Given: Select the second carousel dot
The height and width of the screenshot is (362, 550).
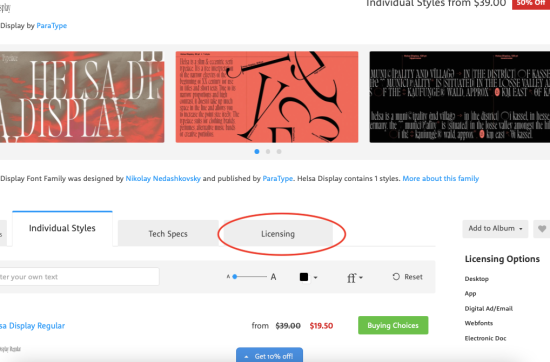Looking at the screenshot, I should (x=268, y=152).
